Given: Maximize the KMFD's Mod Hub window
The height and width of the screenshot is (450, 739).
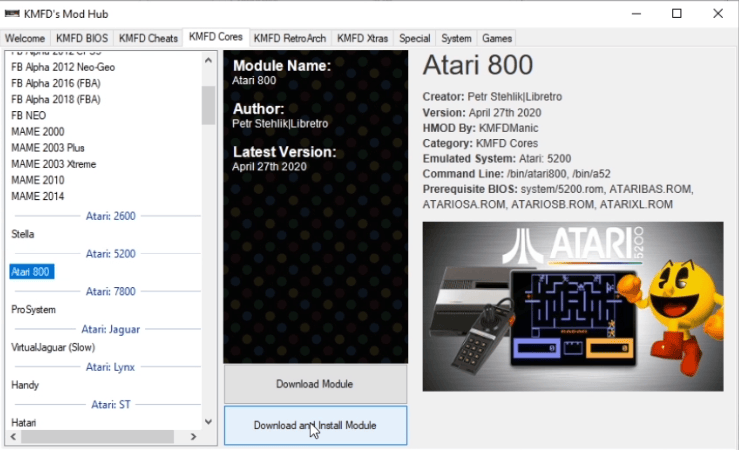Looking at the screenshot, I should pyautogui.click(x=676, y=14).
